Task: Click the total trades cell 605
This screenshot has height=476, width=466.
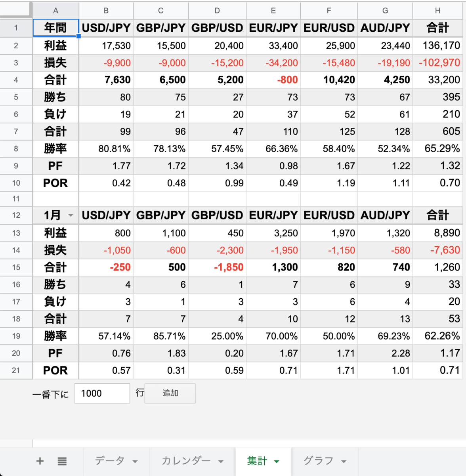Action: coord(437,131)
